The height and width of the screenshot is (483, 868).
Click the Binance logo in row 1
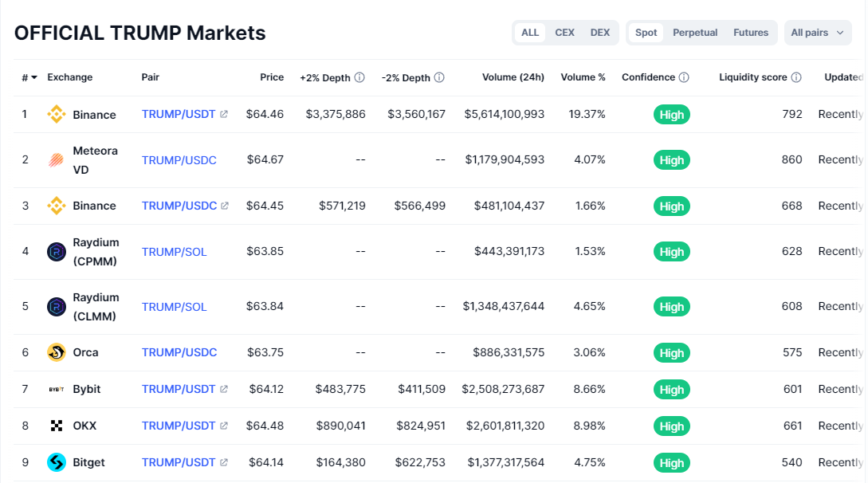56,115
